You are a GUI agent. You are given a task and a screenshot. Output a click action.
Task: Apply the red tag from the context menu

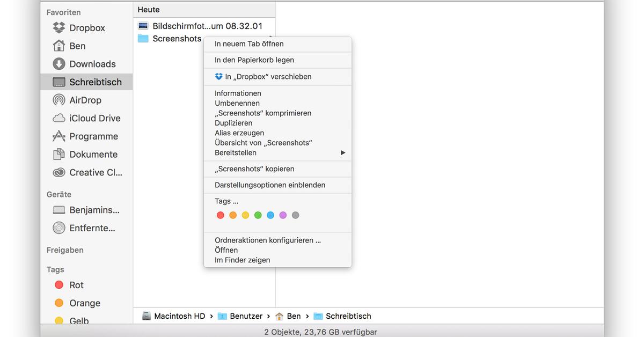pos(220,215)
